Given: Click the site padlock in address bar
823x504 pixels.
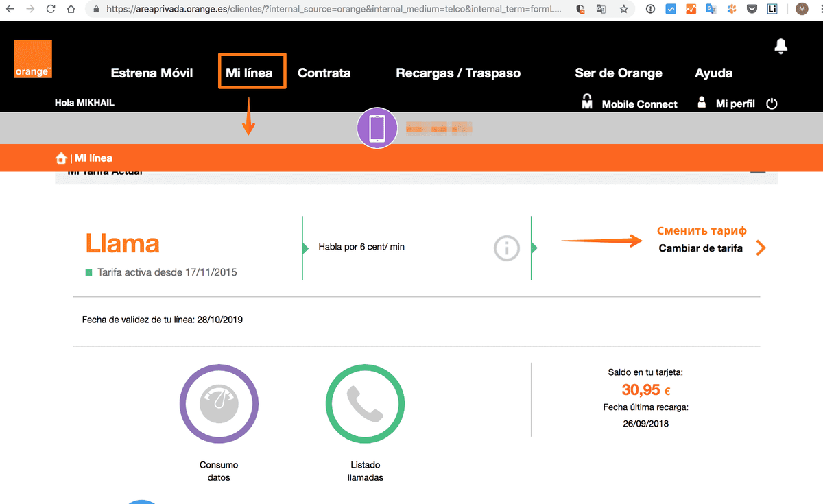Looking at the screenshot, I should (x=95, y=10).
